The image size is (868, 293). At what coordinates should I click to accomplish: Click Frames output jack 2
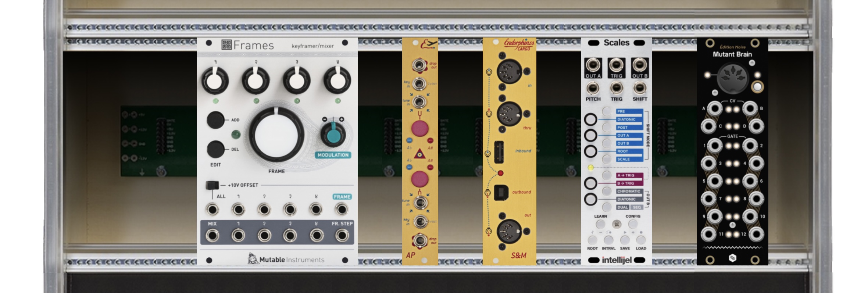pos(264,236)
